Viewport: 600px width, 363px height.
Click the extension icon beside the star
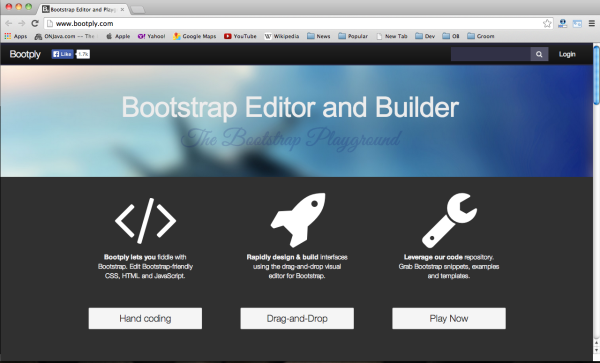pyautogui.click(x=562, y=23)
